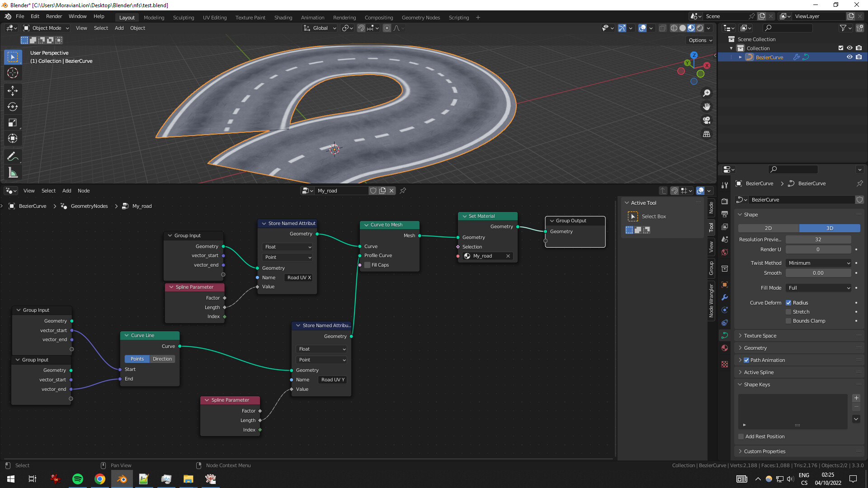Viewport: 868px width, 488px height.
Task: Open the Global transform orientation dropdown
Action: tap(320, 28)
